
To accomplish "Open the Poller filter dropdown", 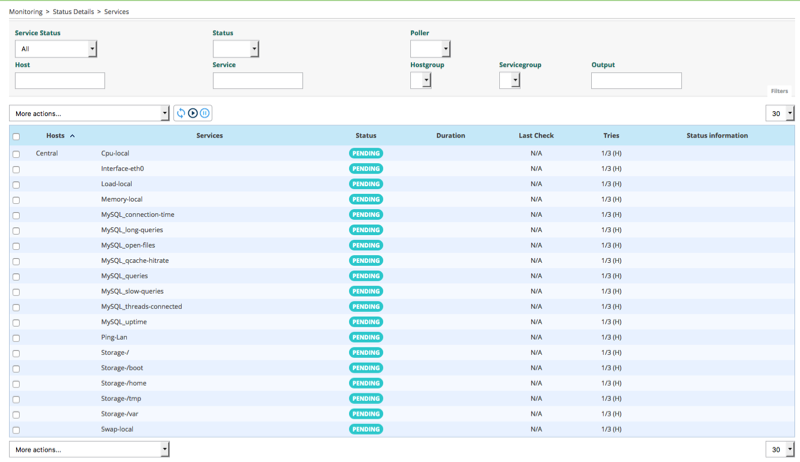I will 430,49.
